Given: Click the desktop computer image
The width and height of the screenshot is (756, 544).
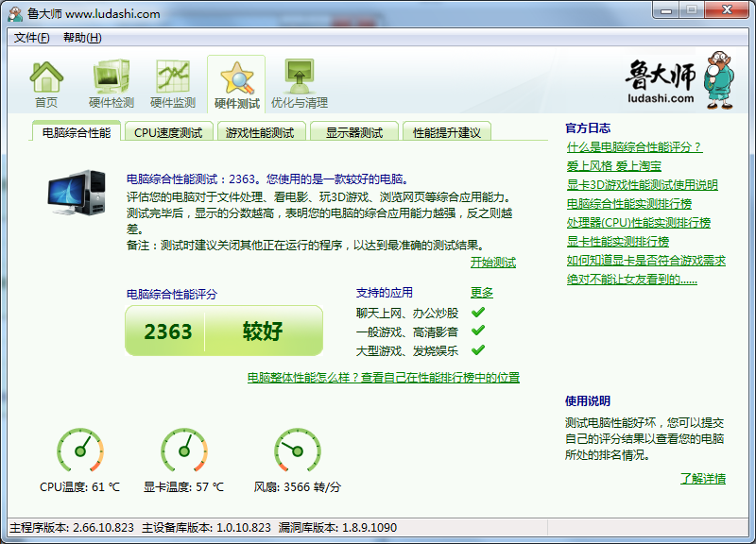Looking at the screenshot, I should click(x=77, y=193).
